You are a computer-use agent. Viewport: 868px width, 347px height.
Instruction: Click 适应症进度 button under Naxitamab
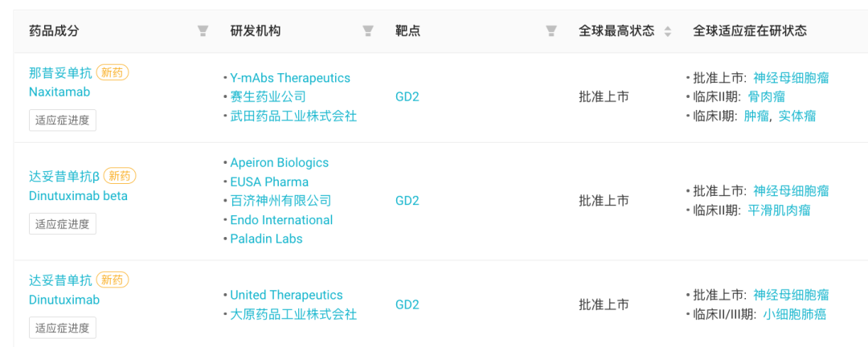click(x=63, y=120)
